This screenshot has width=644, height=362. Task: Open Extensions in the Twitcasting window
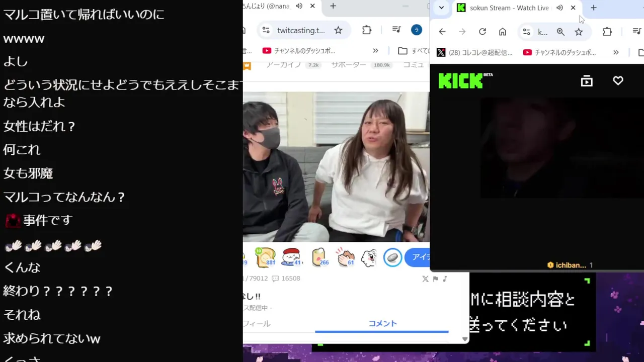click(x=367, y=30)
